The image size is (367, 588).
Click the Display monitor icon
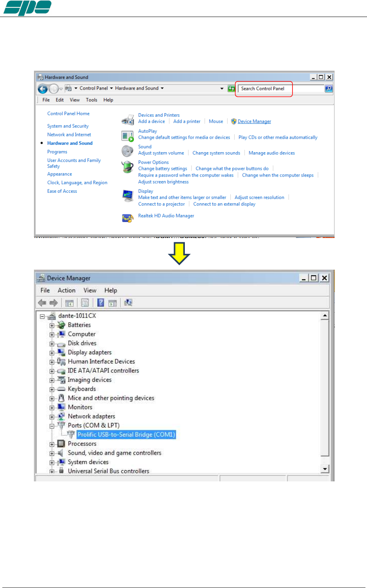[x=127, y=195]
